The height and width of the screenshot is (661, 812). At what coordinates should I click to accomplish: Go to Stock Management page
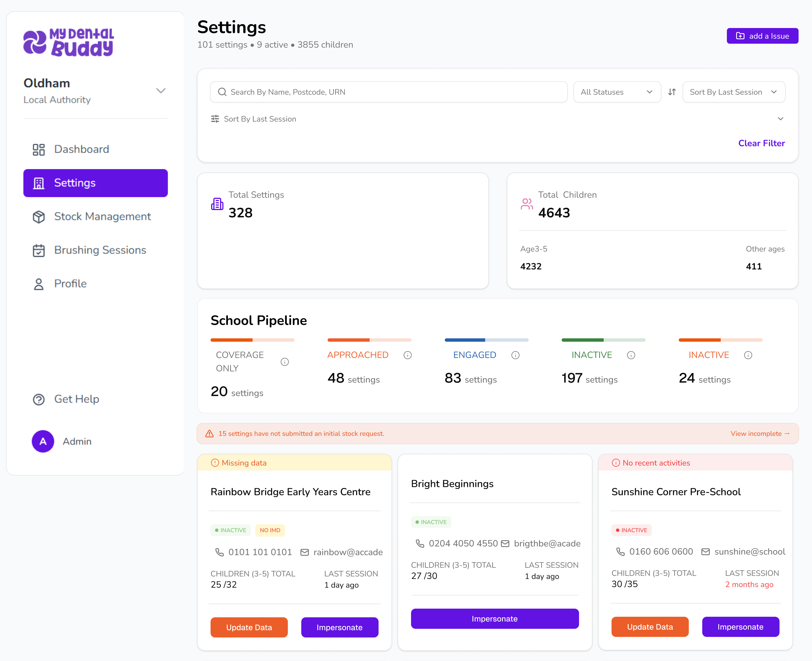point(102,216)
